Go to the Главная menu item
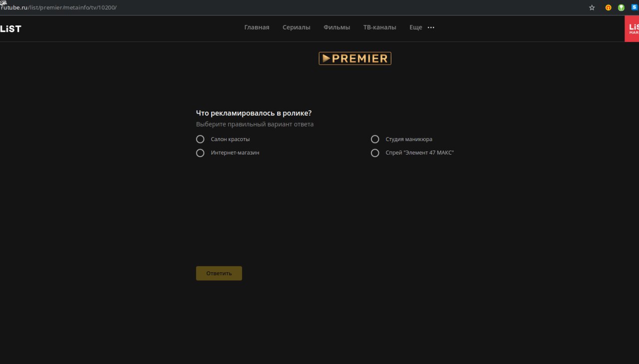 (x=257, y=27)
